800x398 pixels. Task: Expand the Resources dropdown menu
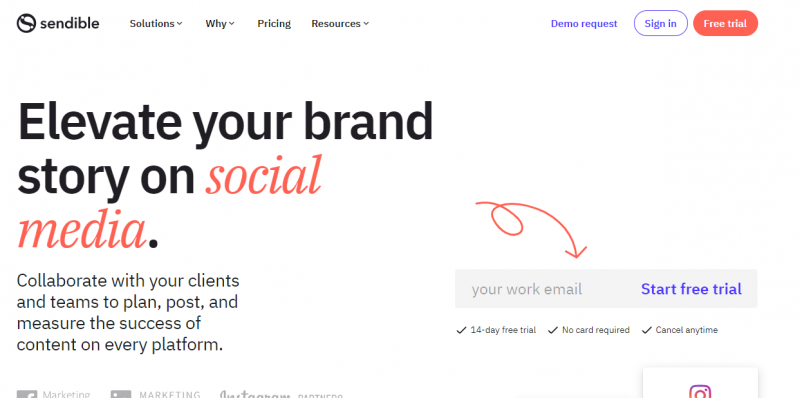pyautogui.click(x=340, y=23)
